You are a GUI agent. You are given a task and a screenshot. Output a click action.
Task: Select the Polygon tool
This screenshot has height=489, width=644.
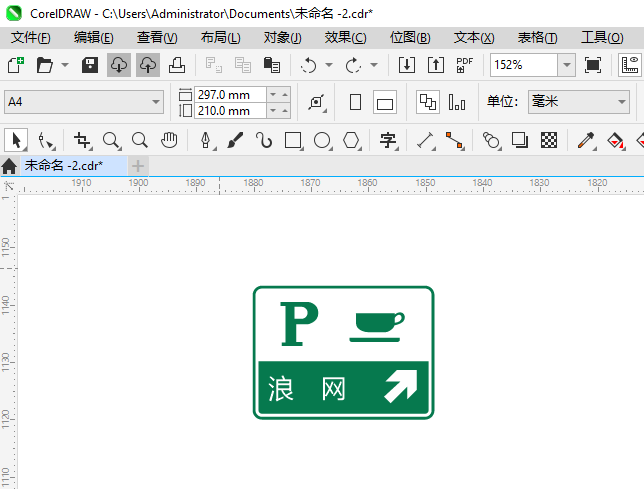[352, 140]
